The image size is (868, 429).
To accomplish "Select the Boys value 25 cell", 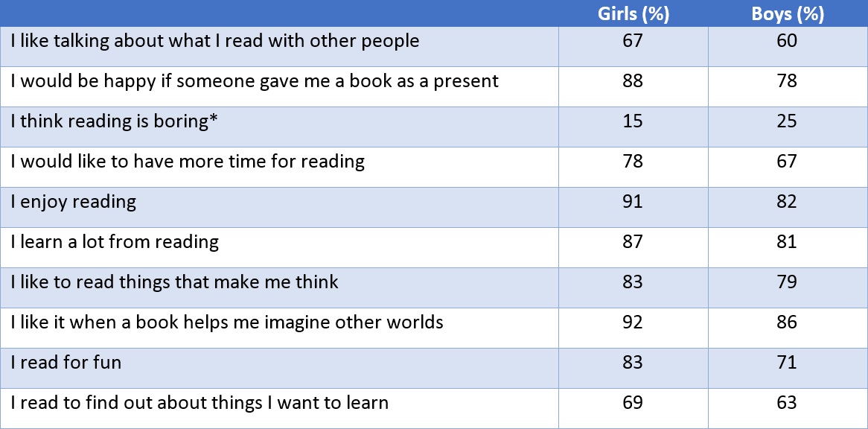I will coord(788,127).
